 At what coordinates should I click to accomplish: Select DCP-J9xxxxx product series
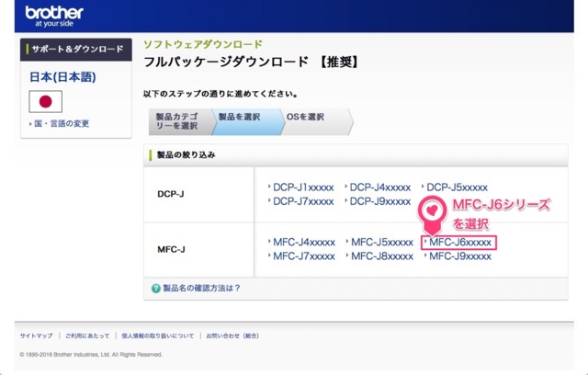[379, 201]
